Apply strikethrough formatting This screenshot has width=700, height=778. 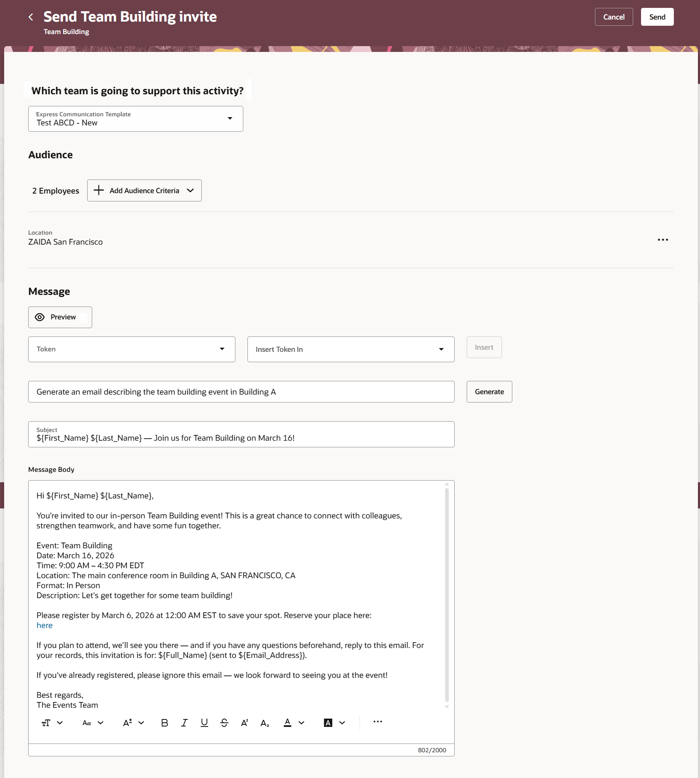click(x=224, y=723)
